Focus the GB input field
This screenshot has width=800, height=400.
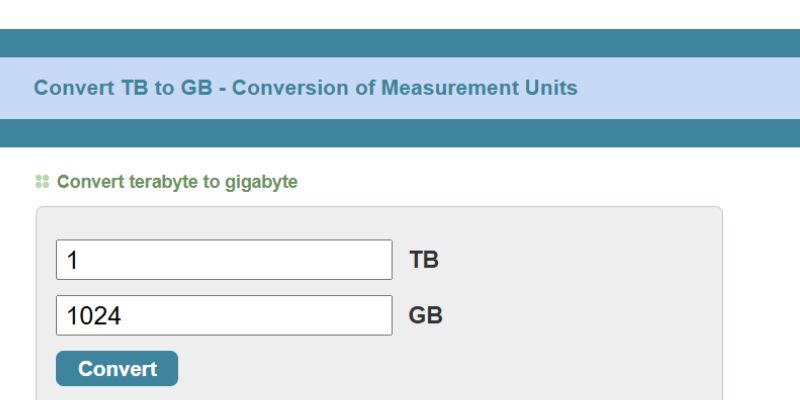(x=224, y=316)
